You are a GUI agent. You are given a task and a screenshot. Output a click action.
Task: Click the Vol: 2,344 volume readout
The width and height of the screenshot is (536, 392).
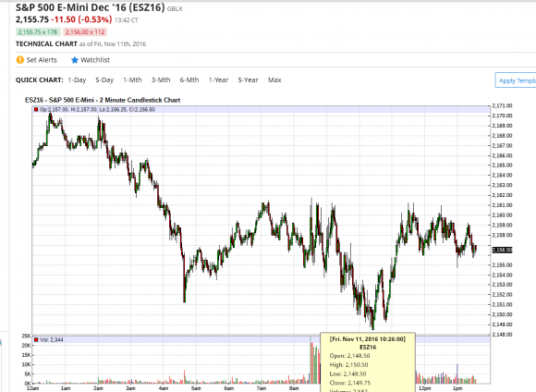pyautogui.click(x=51, y=339)
